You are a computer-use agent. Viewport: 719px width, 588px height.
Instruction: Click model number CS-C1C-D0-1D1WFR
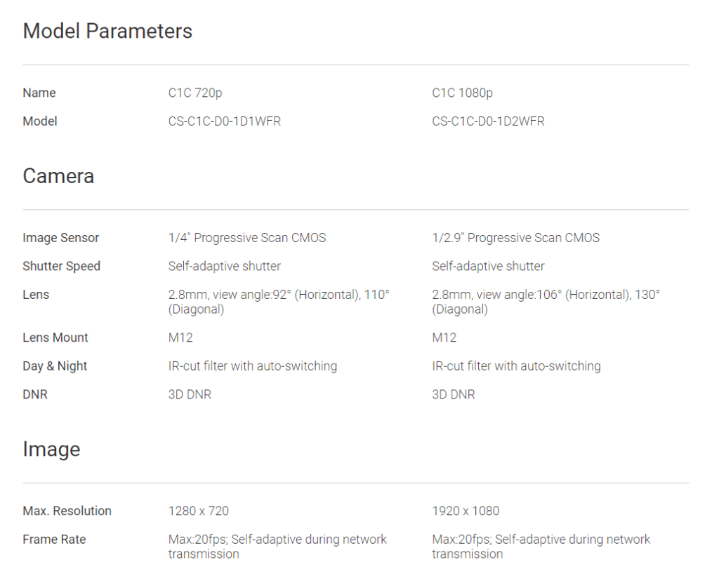click(x=225, y=121)
